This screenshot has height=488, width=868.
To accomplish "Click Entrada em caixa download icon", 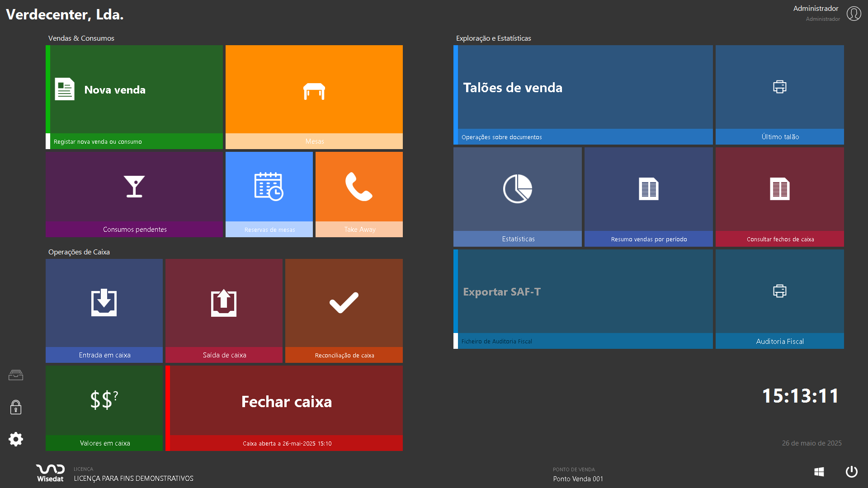I will pos(104,303).
